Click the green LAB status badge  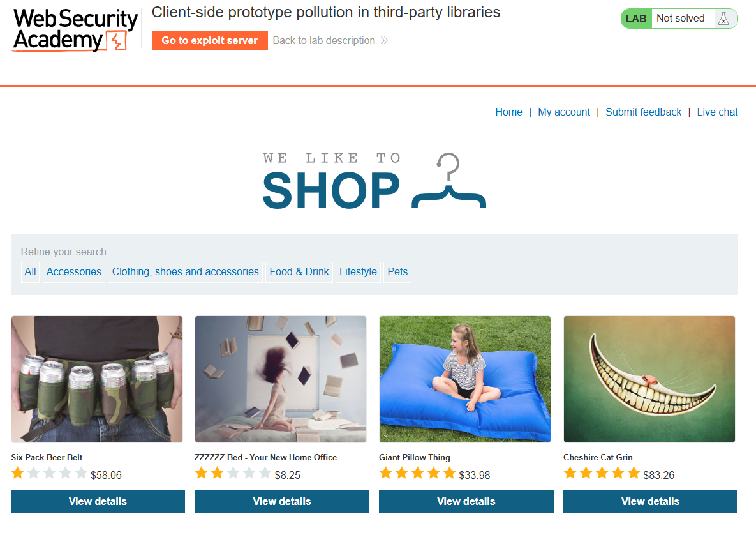point(636,19)
